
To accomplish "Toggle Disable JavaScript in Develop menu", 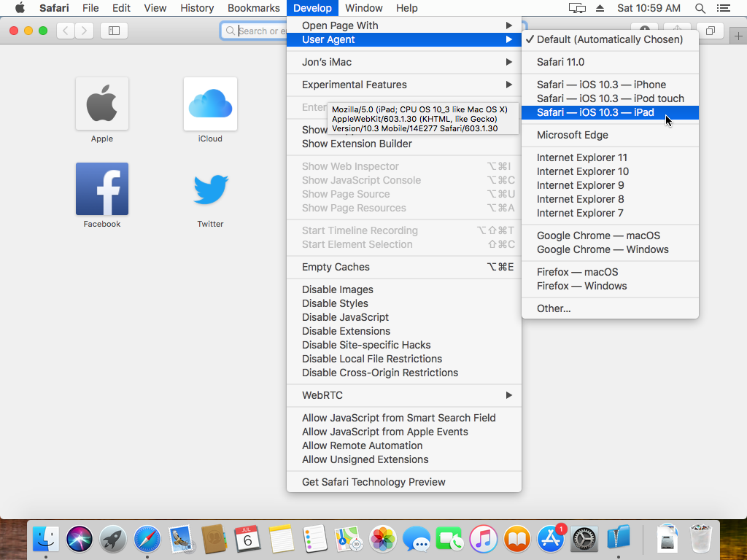I will coord(345,317).
